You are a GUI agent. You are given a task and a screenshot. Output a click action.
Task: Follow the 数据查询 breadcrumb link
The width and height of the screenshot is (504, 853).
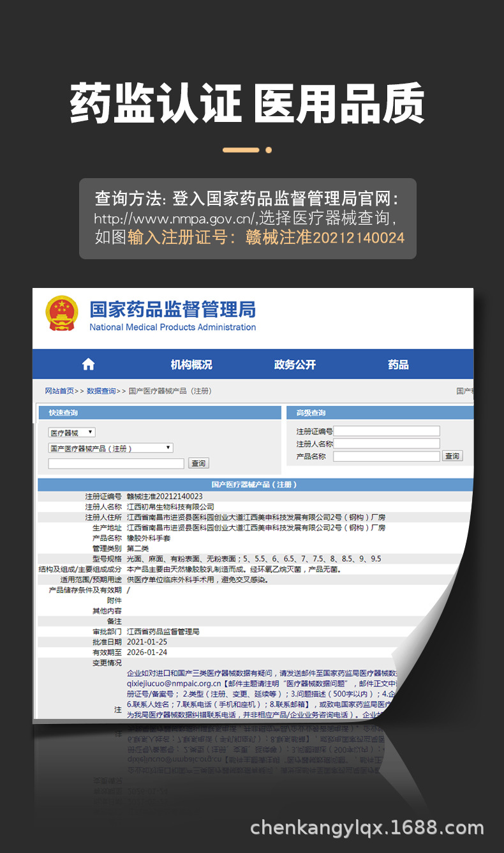(101, 391)
